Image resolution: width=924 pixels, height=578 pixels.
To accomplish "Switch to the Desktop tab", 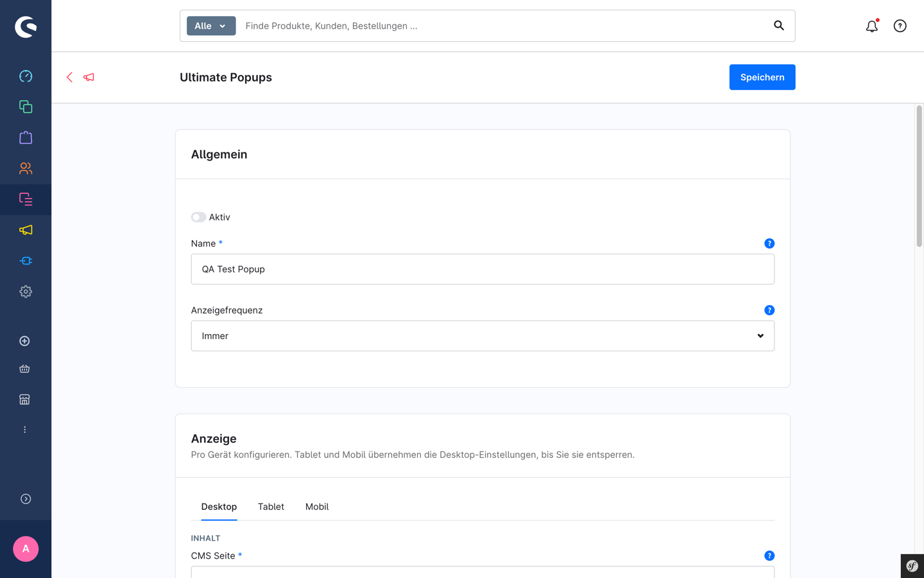I will [x=219, y=507].
